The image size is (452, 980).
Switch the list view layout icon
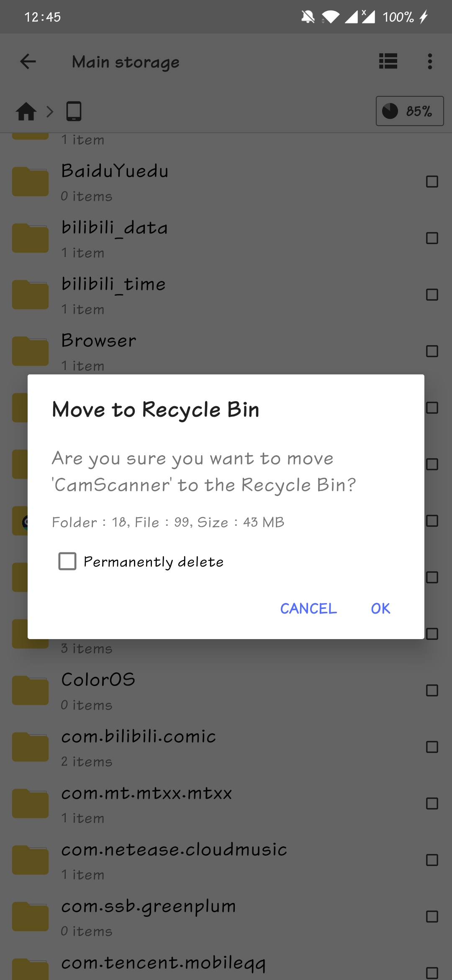click(x=388, y=62)
